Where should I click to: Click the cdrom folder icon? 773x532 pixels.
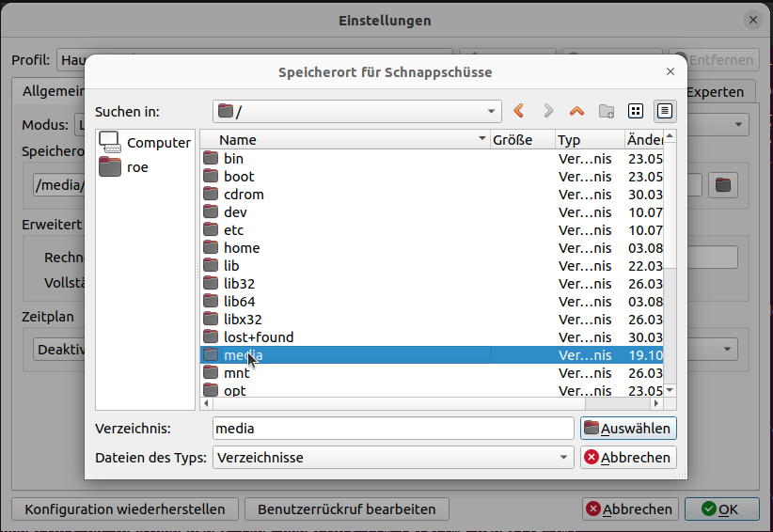(x=211, y=195)
